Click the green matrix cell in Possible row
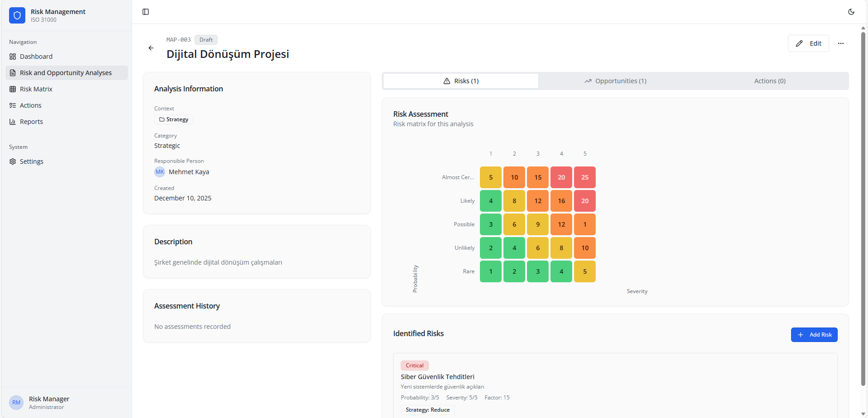The image size is (868, 418). [x=490, y=224]
